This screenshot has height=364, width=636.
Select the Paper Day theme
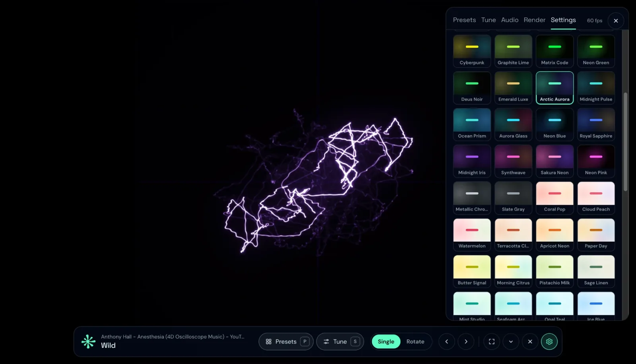[x=596, y=234]
